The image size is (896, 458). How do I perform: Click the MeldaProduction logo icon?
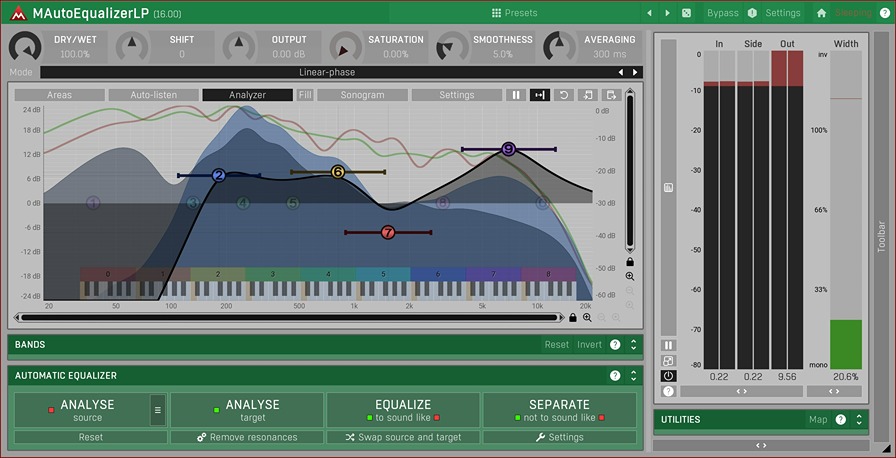click(x=18, y=13)
